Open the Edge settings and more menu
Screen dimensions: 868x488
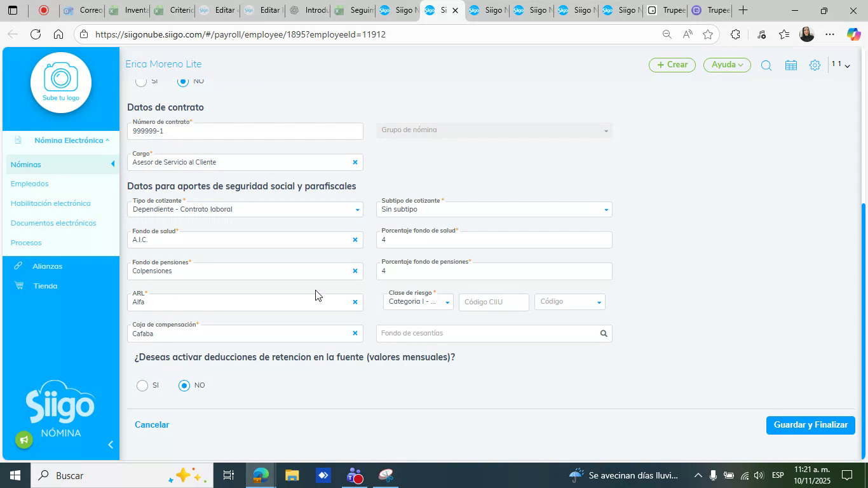click(830, 34)
